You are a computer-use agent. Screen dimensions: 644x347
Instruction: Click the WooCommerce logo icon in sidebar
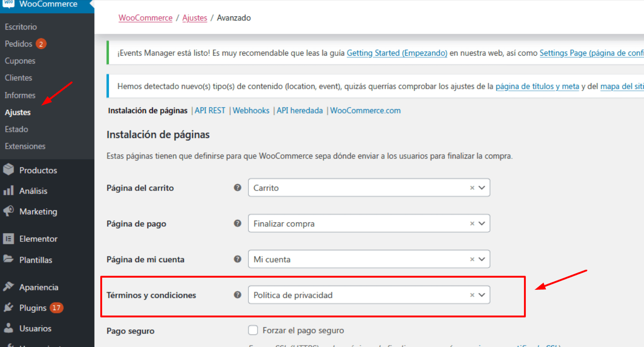pos(8,4)
